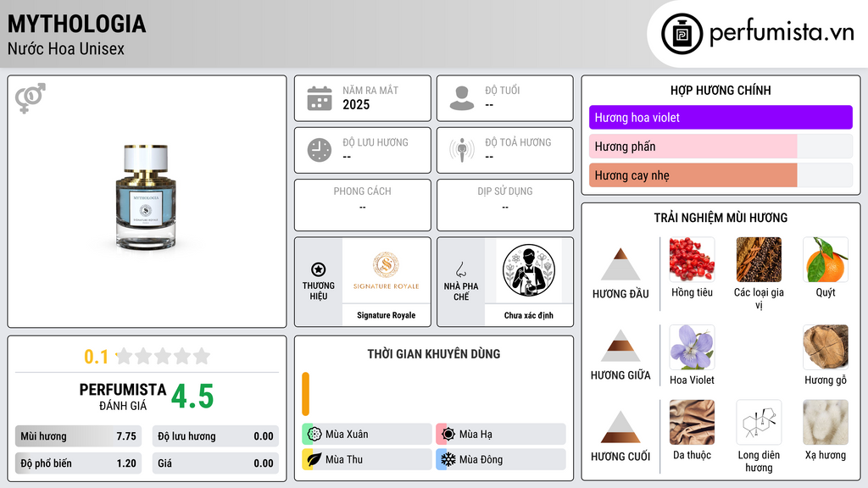Viewport: 868px width, 488px height.
Task: Click the pink Hương phấn accord bar
Action: pyautogui.click(x=693, y=146)
